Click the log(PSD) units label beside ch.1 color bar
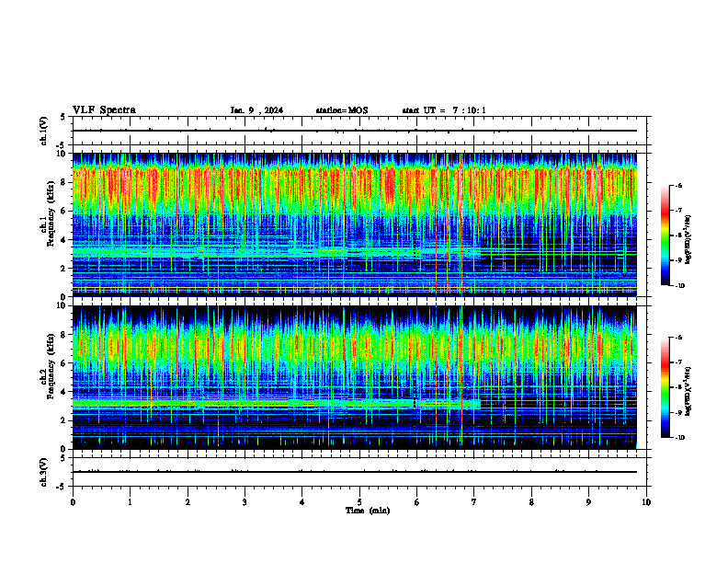Viewport: 728px width, 563px height. (x=688, y=240)
